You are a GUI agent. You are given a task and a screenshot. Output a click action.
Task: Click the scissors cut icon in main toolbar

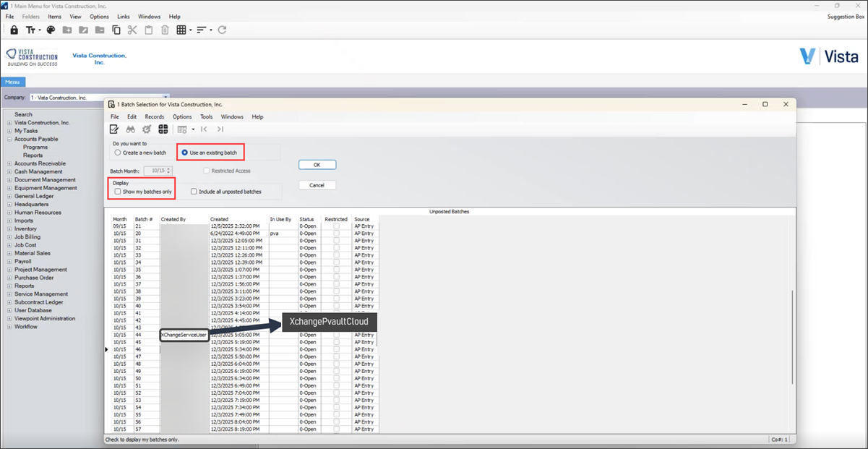(132, 30)
